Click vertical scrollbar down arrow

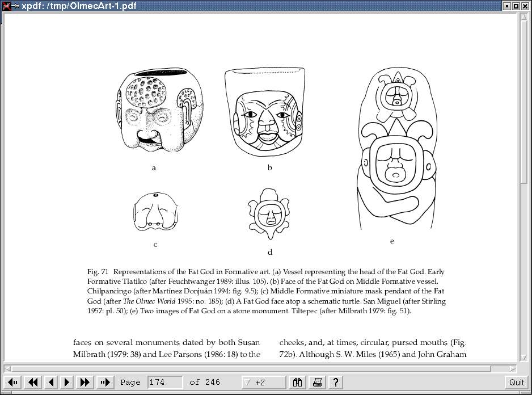[524, 358]
